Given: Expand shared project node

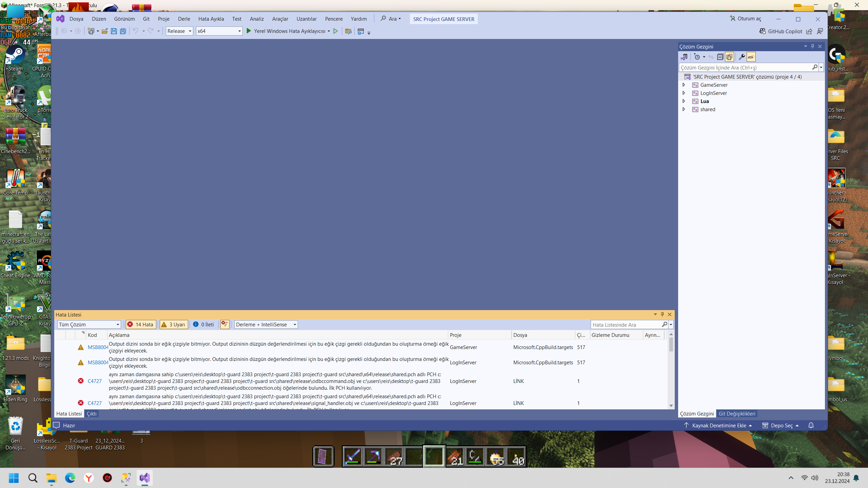Looking at the screenshot, I should 684,109.
